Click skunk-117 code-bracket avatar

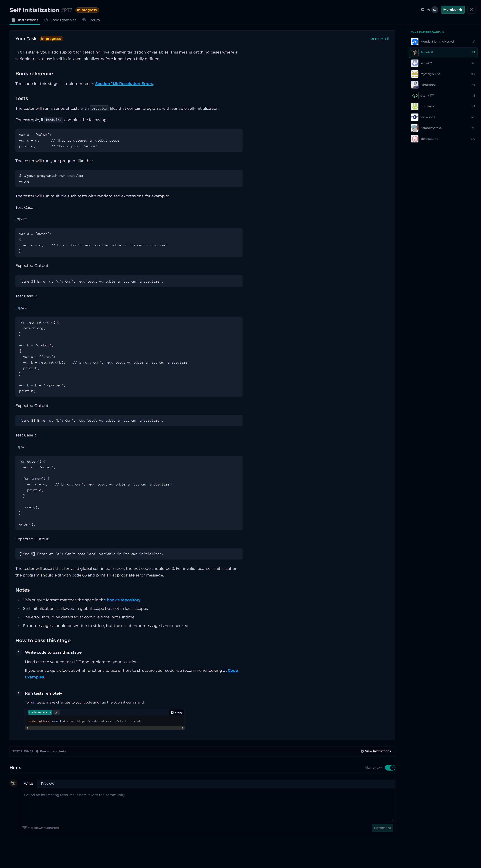click(415, 96)
